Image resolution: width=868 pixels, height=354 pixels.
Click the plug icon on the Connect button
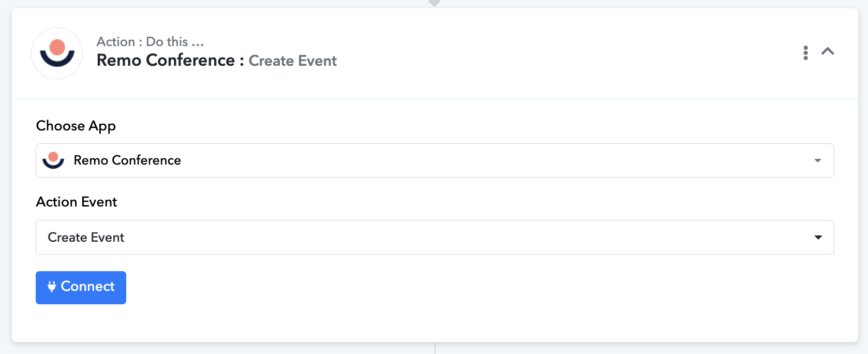coord(52,286)
